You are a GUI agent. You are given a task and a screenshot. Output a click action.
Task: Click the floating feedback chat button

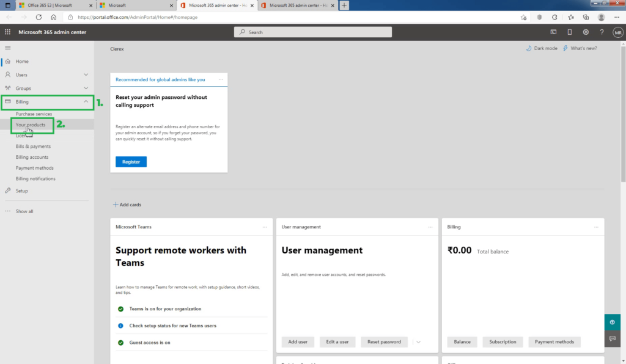coord(613,338)
